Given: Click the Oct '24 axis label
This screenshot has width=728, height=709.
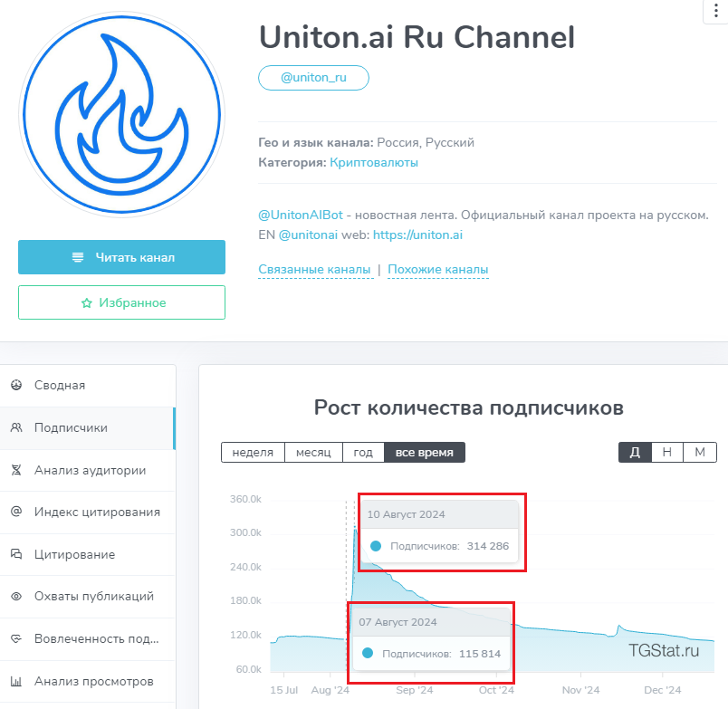Looking at the screenshot, I should pos(496,690).
